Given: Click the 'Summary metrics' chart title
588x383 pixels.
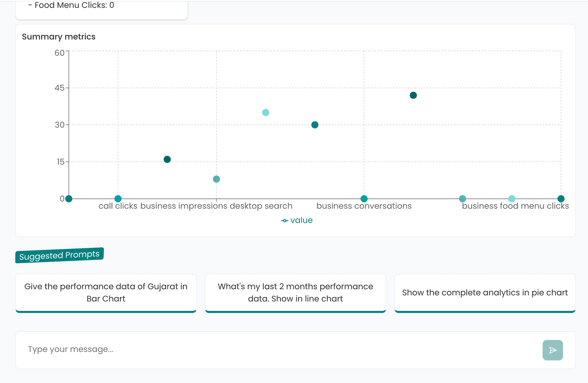Looking at the screenshot, I should click(59, 37).
